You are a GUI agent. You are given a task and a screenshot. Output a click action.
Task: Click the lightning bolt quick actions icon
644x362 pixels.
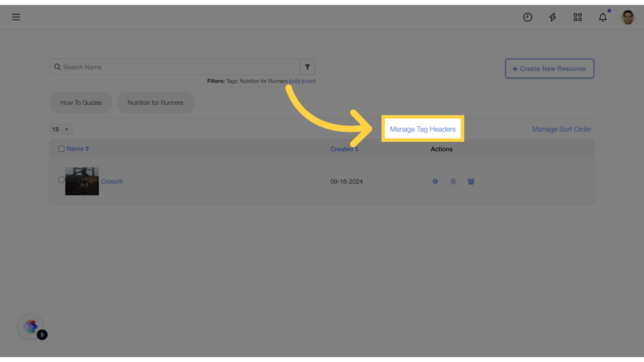tap(553, 17)
